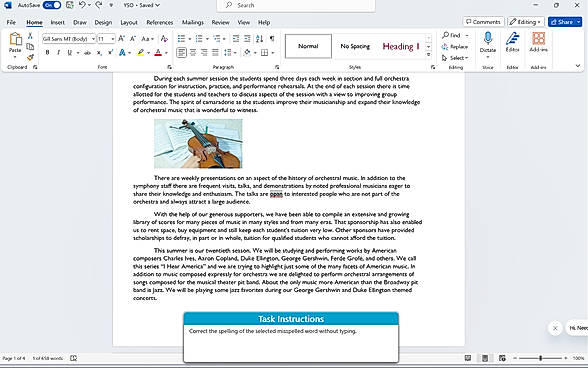Click Replace in Editing group
This screenshot has height=368, width=588.
pyautogui.click(x=454, y=47)
